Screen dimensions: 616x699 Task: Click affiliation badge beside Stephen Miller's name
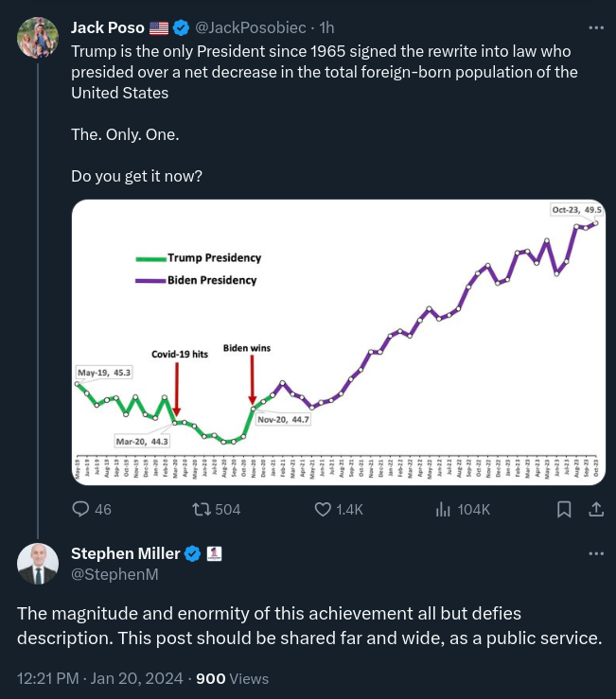214,553
